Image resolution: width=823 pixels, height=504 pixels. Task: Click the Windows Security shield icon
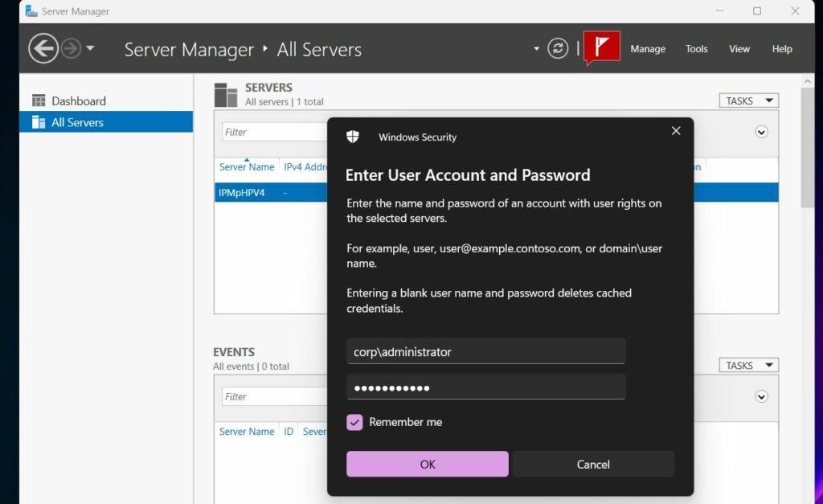tap(353, 137)
